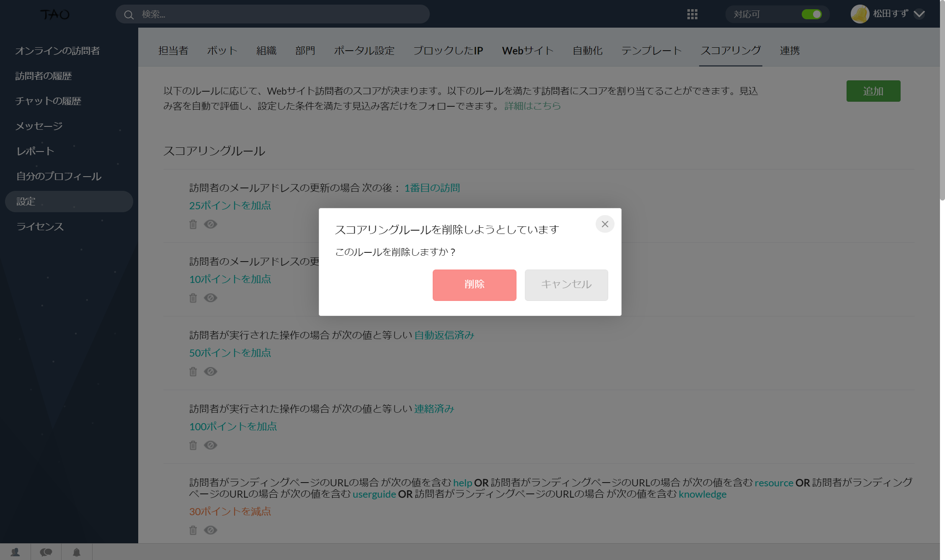Switch to the 自動化 tab
Screen dimensions: 945x560
coord(587,51)
